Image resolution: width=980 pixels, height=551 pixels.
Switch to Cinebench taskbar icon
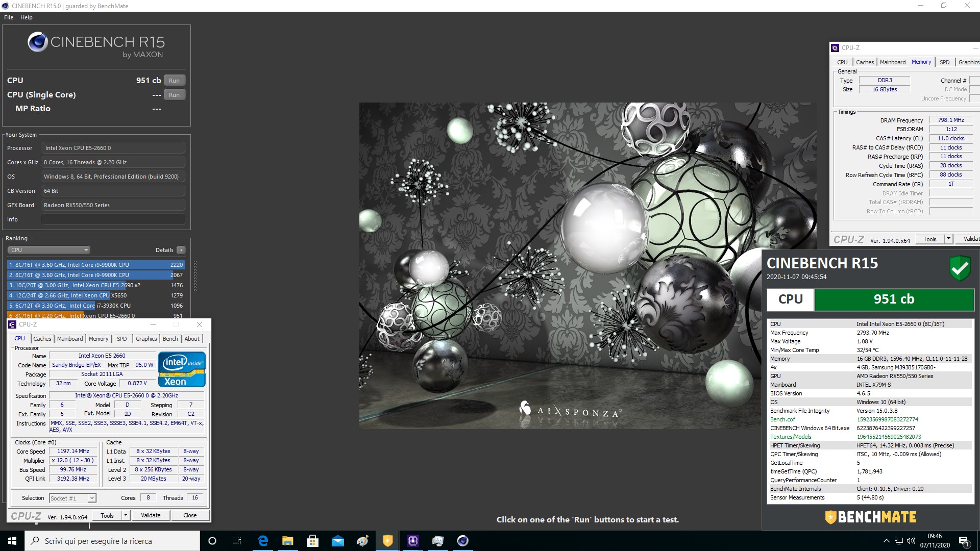pos(463,541)
